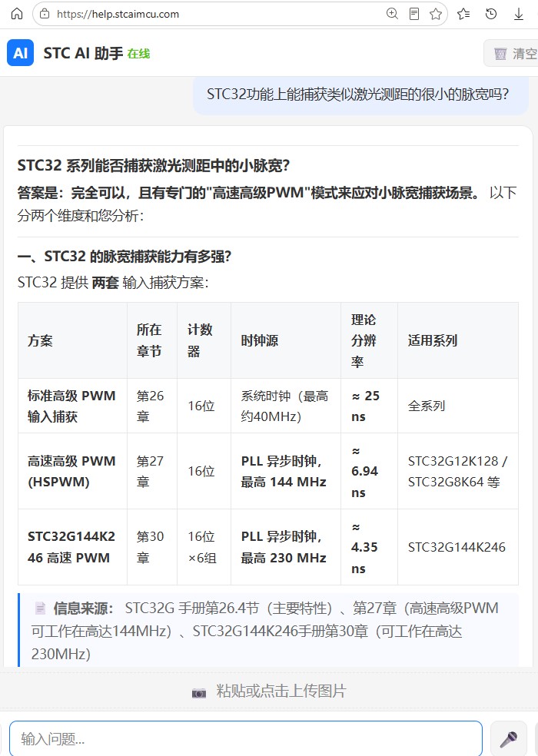Click cell 16位×6组
This screenshot has width=538, height=756.
tap(204, 547)
